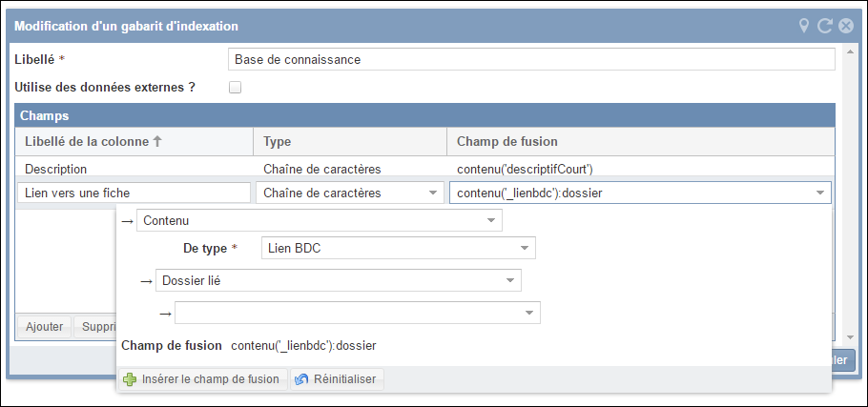Click the blue reset arrow icon

click(x=302, y=379)
